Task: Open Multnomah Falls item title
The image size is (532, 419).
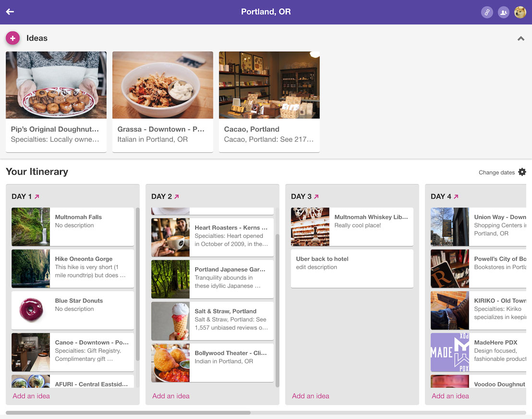Action: point(78,217)
